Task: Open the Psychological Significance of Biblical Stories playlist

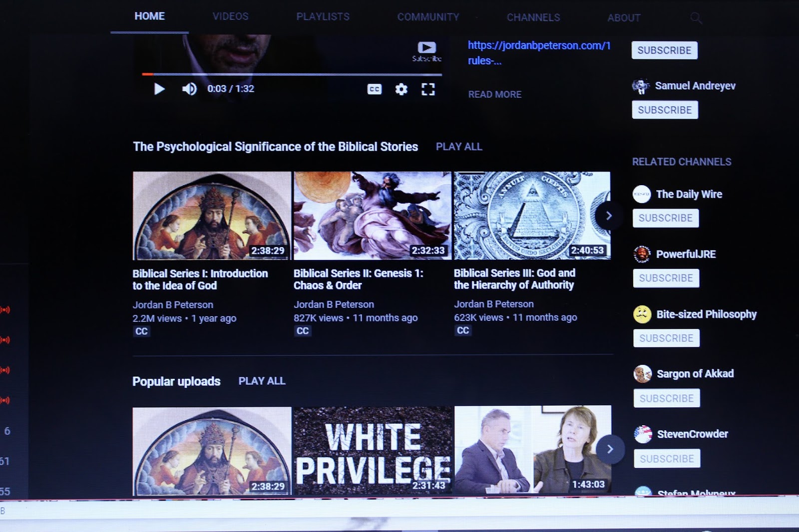Action: 275,147
